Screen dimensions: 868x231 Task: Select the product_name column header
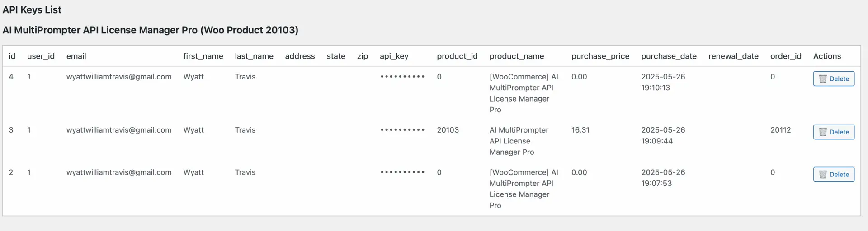point(516,56)
